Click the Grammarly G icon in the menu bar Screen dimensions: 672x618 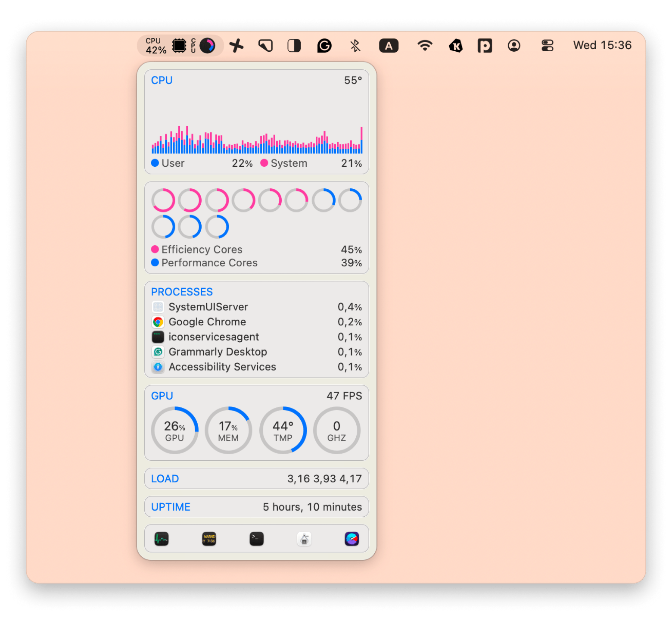click(324, 45)
